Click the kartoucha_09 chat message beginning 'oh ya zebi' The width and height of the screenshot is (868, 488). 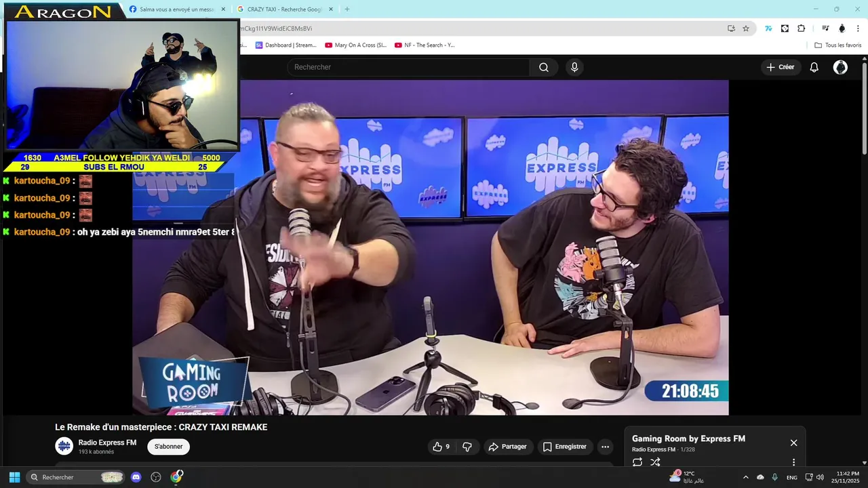pyautogui.click(x=118, y=232)
